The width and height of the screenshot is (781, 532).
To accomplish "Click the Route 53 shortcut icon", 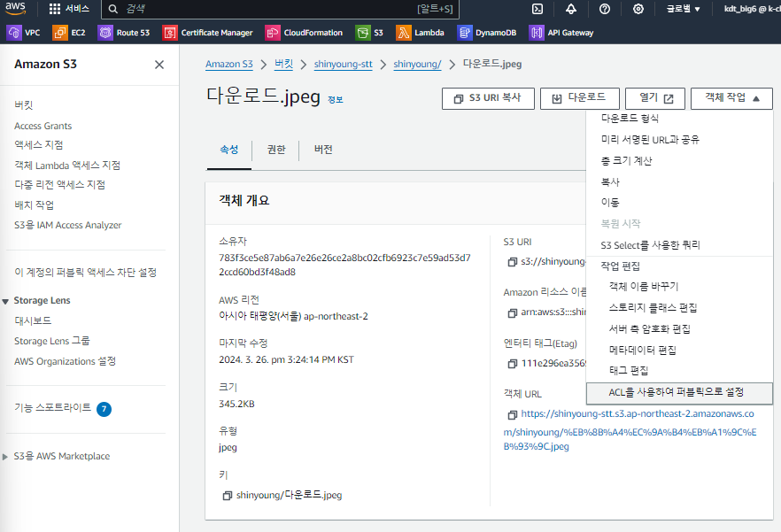I will click(105, 33).
